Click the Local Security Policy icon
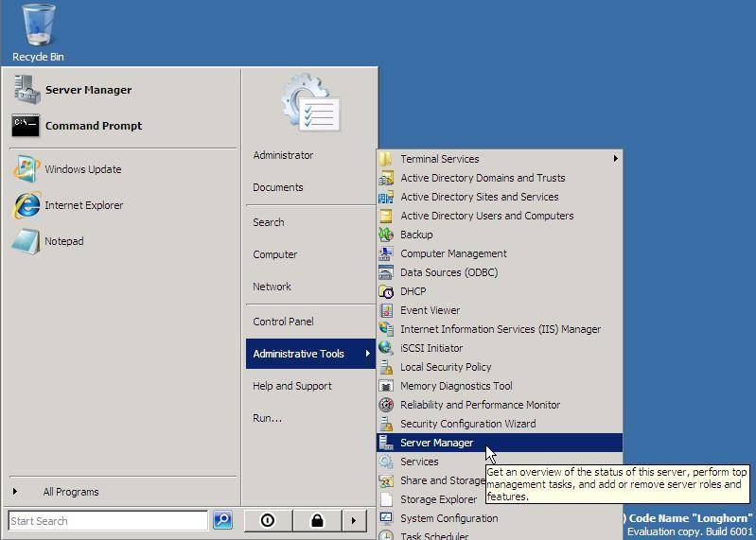The image size is (756, 540). point(386,367)
